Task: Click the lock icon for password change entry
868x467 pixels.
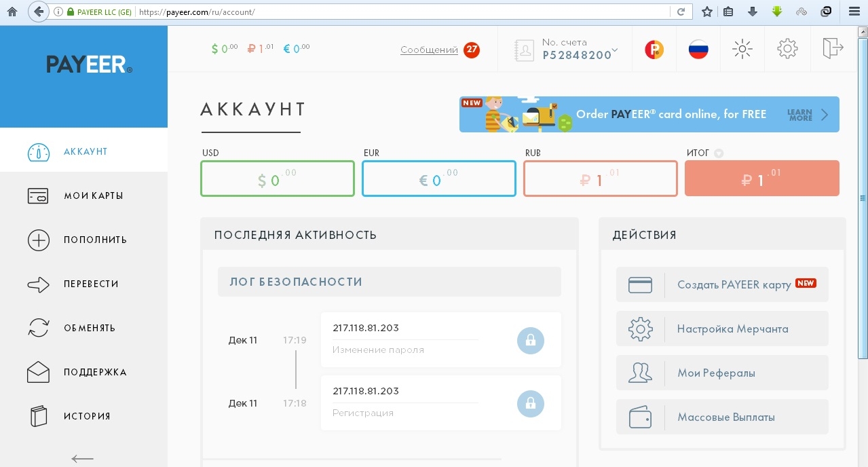Action: click(531, 340)
